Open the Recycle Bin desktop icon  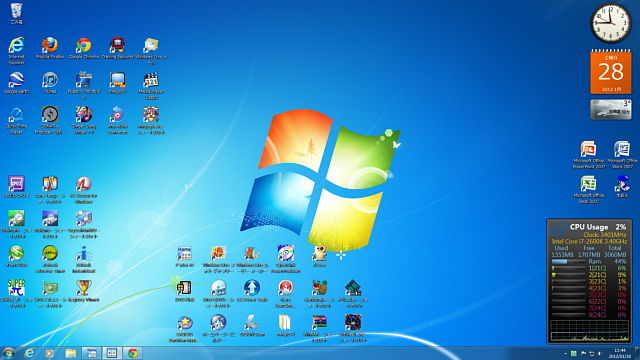(x=16, y=13)
